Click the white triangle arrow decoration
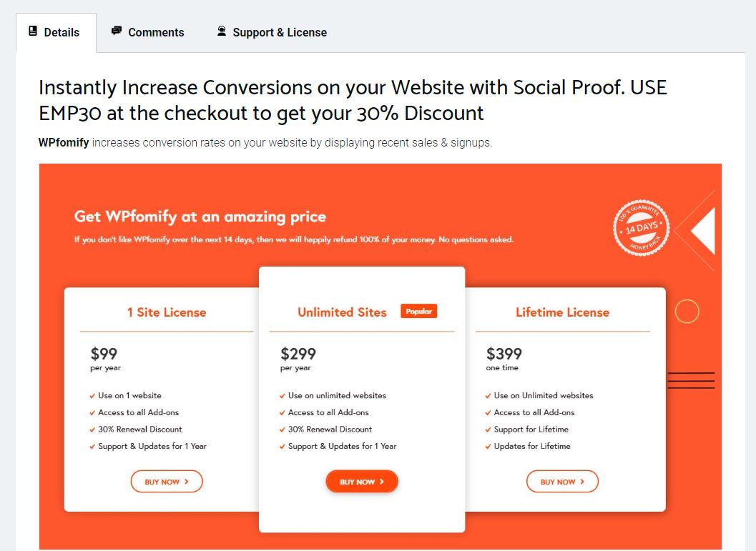 tap(702, 231)
